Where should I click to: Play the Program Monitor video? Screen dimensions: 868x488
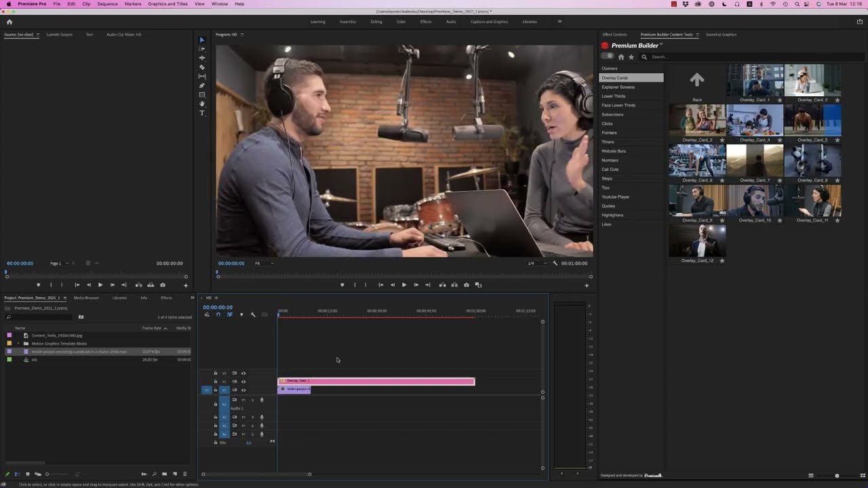[x=404, y=285]
